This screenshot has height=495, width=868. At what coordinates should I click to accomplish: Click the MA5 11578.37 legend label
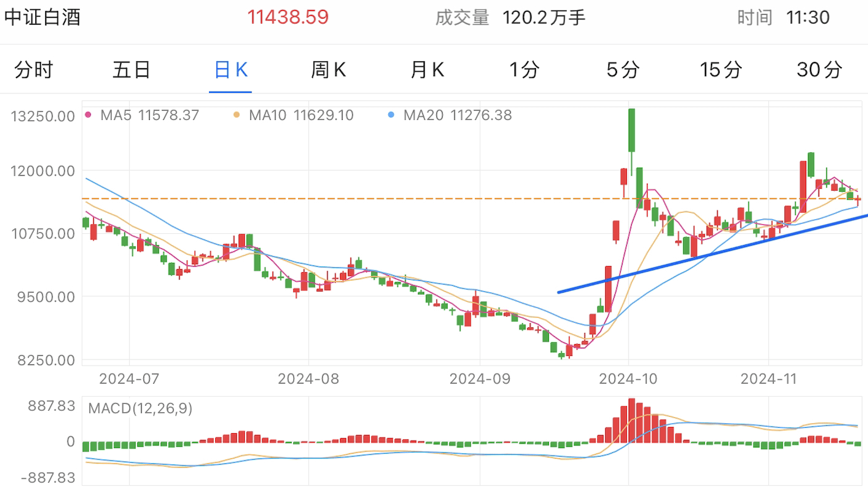(x=150, y=115)
